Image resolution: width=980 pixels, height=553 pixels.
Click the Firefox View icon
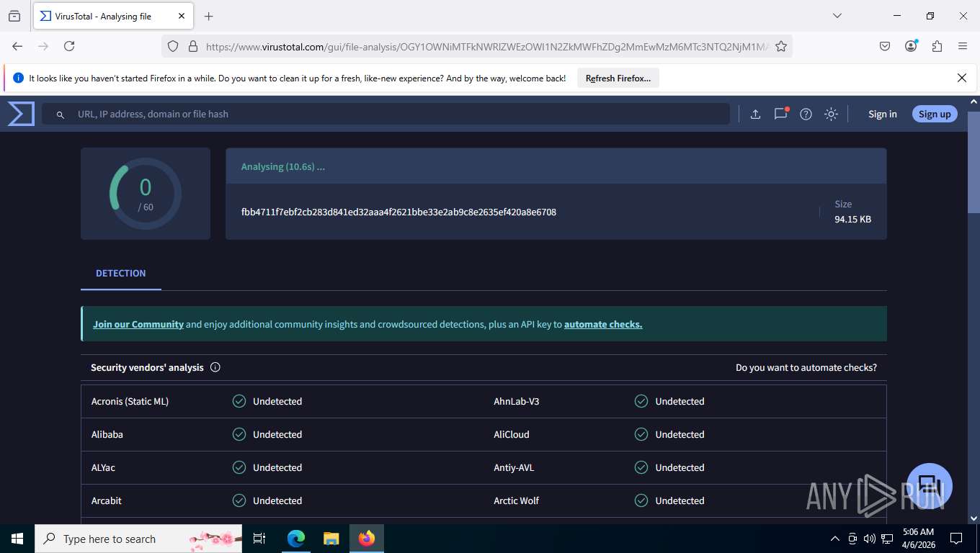tap(14, 16)
